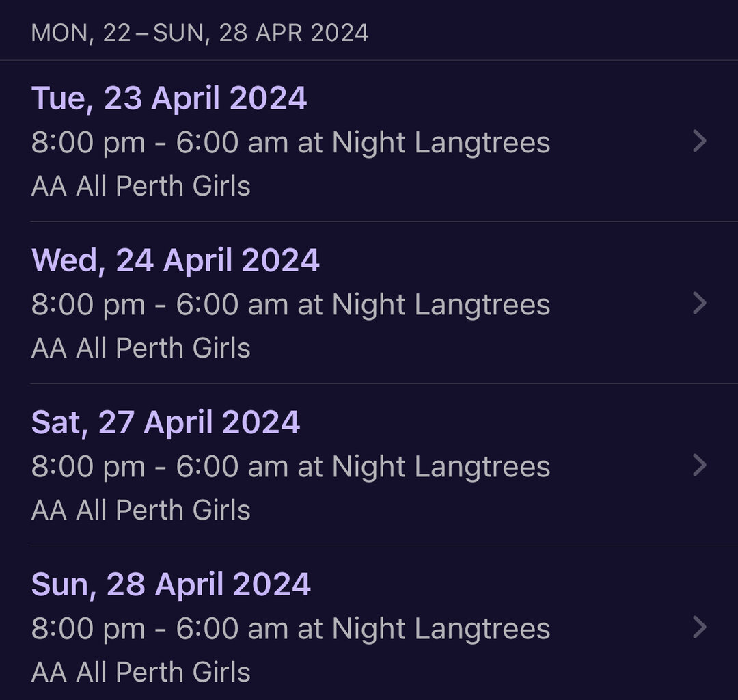Click Night Langtrees location in Saturday row
This screenshot has width=738, height=700.
[441, 467]
